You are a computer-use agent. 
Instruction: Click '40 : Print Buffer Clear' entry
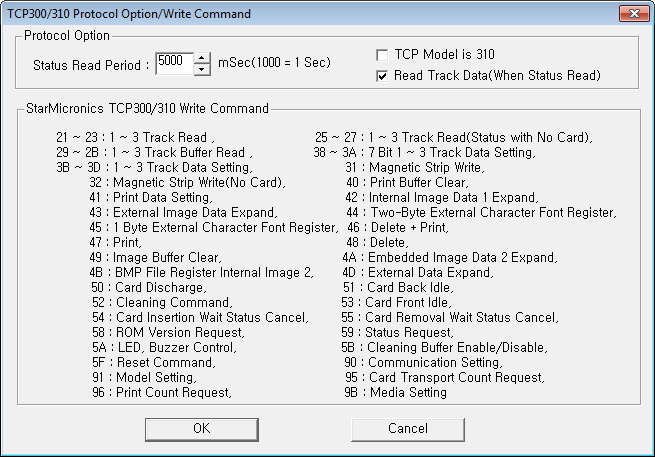pyautogui.click(x=407, y=183)
